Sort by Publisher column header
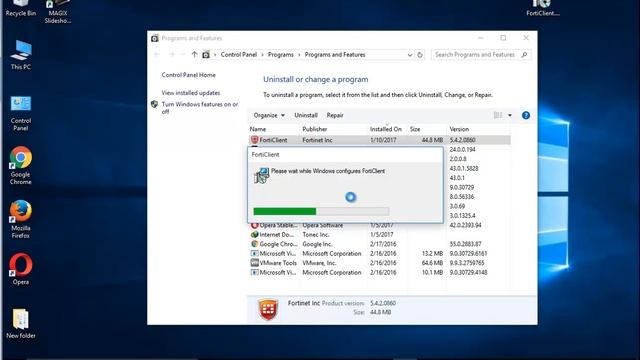Screen dimensions: 640x360 click(315, 129)
